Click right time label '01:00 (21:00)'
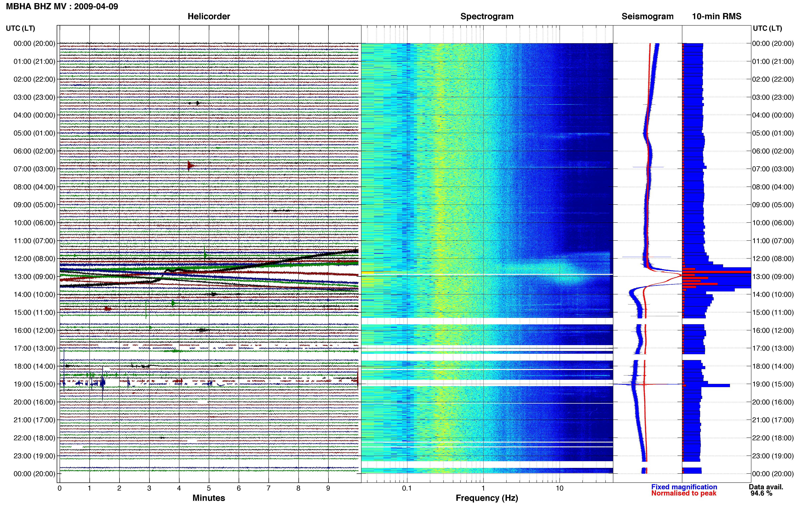The image size is (812, 508). point(773,61)
